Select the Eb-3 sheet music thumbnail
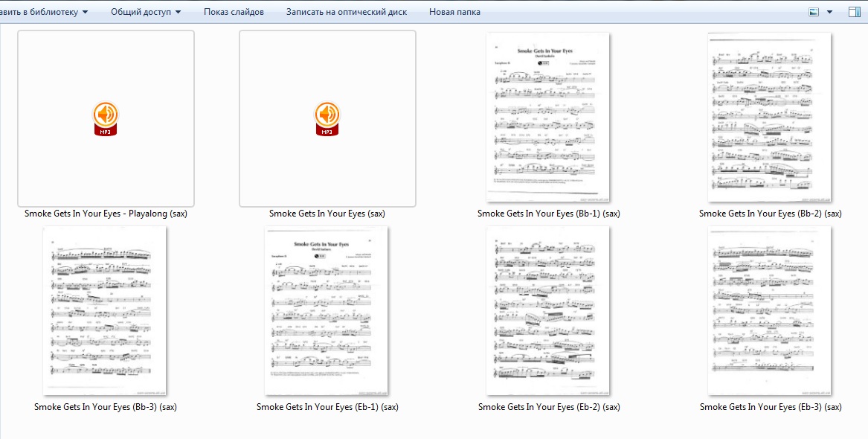The height and width of the screenshot is (439, 868). click(770, 310)
